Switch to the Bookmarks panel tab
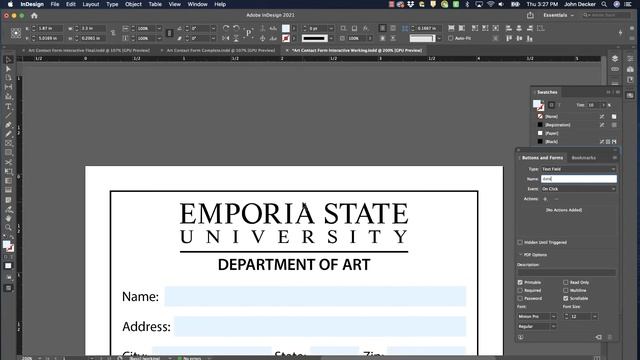This screenshot has width=640, height=360. click(x=584, y=158)
